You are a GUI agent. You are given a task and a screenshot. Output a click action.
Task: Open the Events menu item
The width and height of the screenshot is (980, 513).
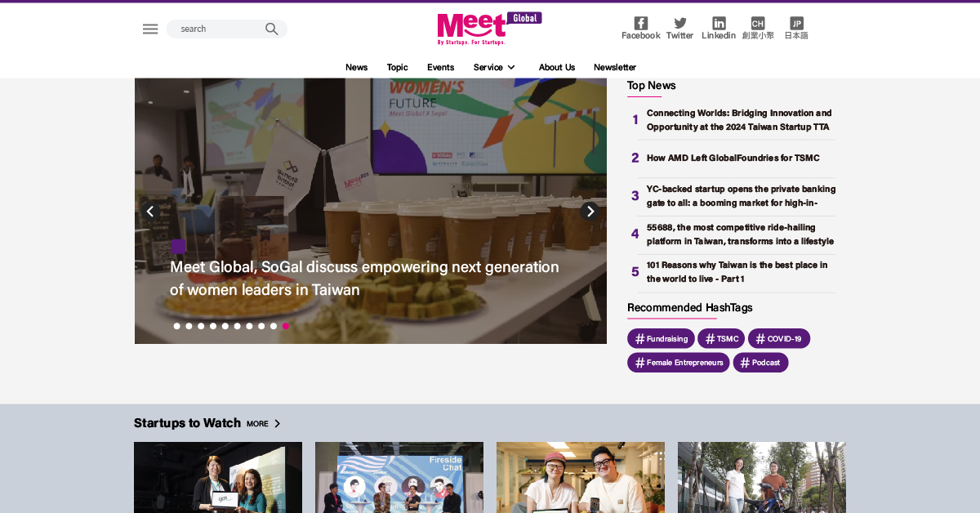441,67
